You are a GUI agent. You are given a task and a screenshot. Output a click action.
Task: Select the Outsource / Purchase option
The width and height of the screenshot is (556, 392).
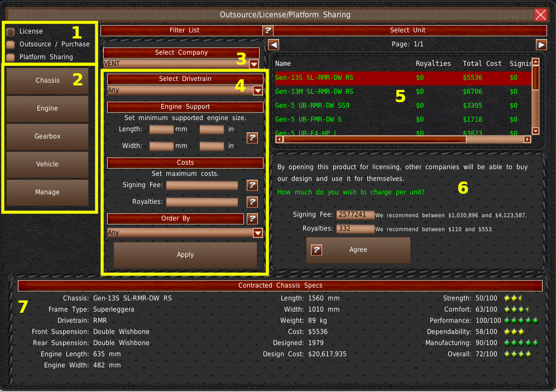(x=10, y=44)
